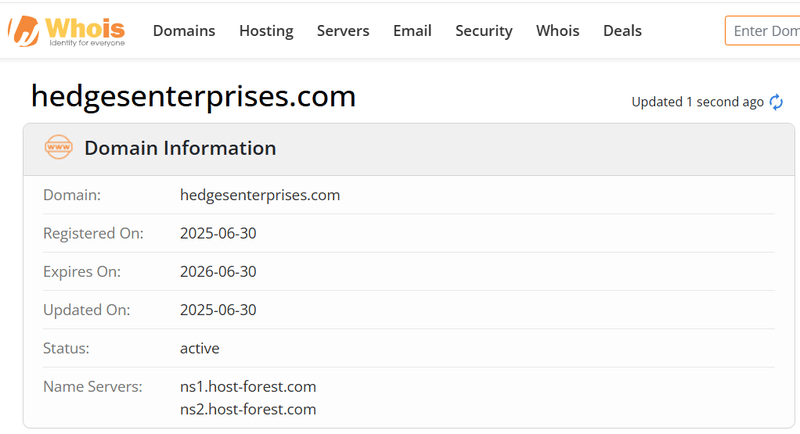Select the Updated On date 2025-06-30

pos(218,310)
